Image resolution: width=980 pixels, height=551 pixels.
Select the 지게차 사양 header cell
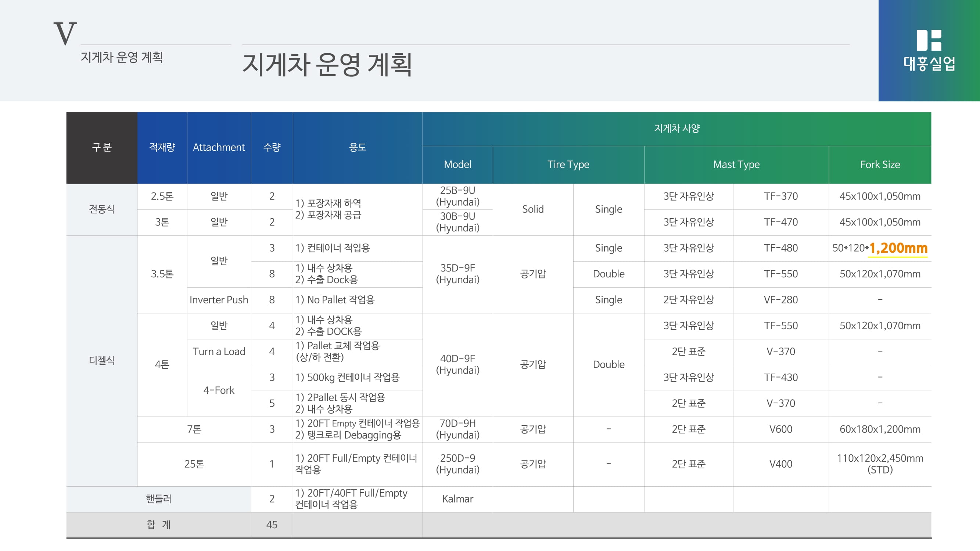tap(676, 129)
